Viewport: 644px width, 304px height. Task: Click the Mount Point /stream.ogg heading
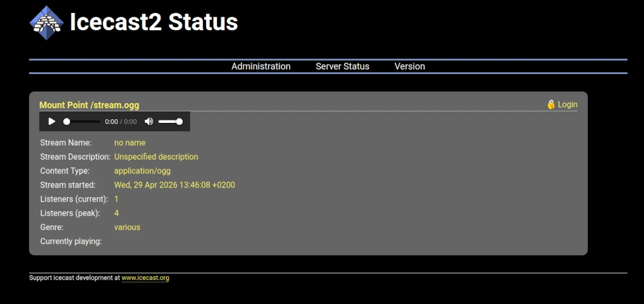89,105
